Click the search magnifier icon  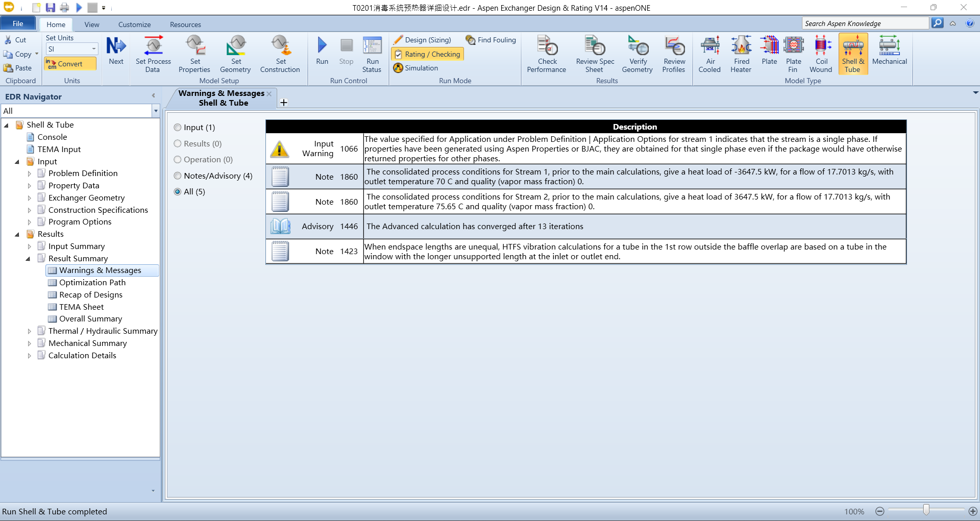[x=937, y=23]
